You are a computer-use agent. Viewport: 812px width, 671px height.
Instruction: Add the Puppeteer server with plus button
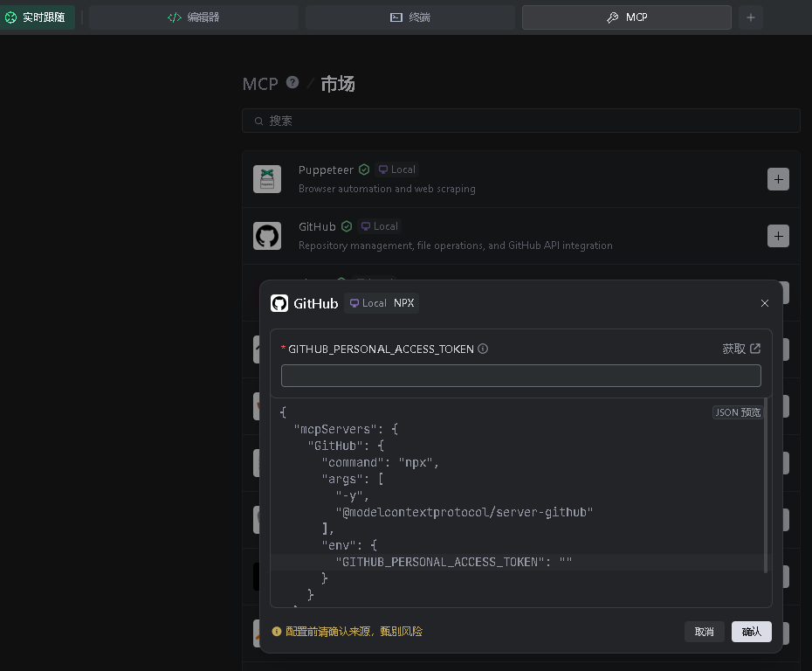tap(778, 179)
